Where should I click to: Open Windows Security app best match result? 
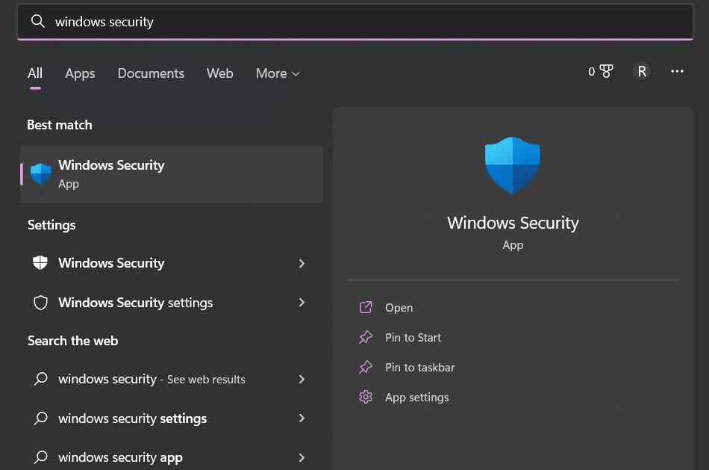coord(172,174)
